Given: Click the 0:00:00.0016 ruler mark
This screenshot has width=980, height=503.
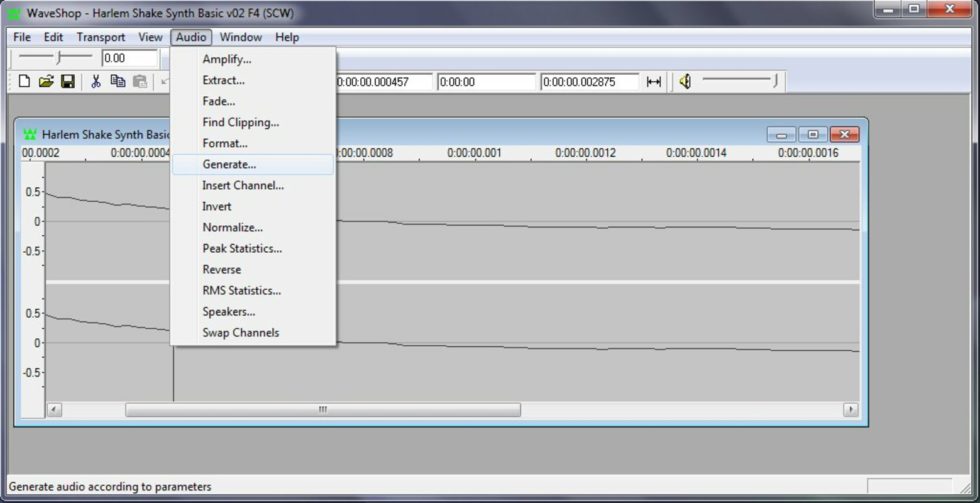Looking at the screenshot, I should pos(808,153).
